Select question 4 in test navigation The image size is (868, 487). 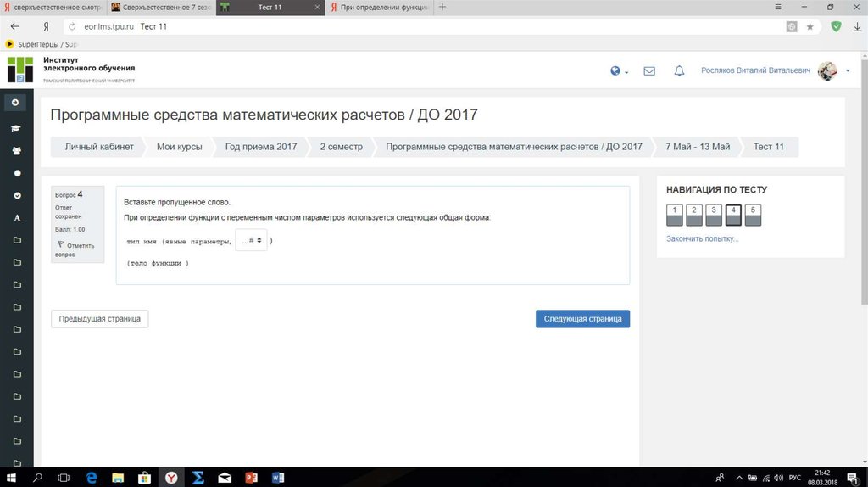(x=733, y=215)
